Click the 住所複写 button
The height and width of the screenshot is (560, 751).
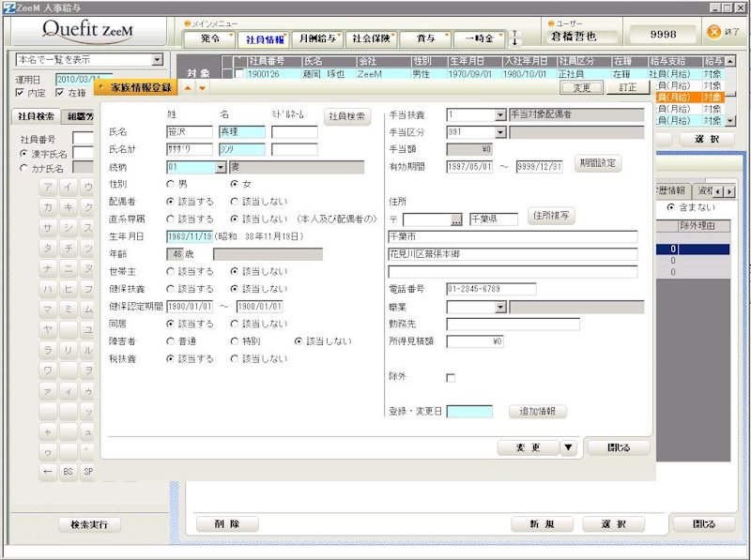tap(551, 216)
